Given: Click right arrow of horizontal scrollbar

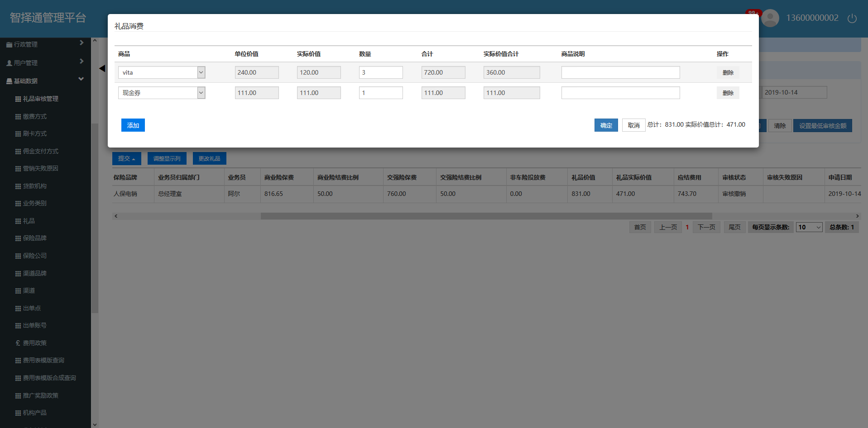Looking at the screenshot, I should [x=857, y=216].
